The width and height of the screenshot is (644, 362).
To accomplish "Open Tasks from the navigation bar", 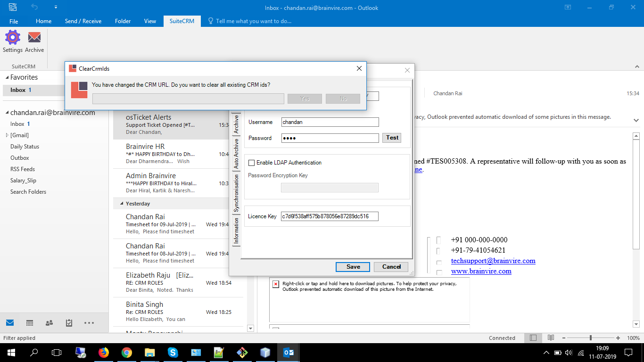I will [69, 323].
